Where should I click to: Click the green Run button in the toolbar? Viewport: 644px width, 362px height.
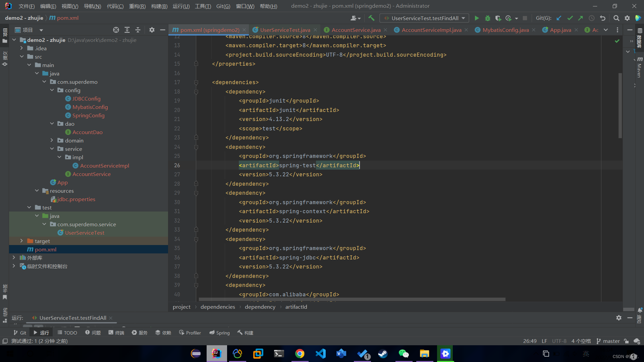(477, 18)
